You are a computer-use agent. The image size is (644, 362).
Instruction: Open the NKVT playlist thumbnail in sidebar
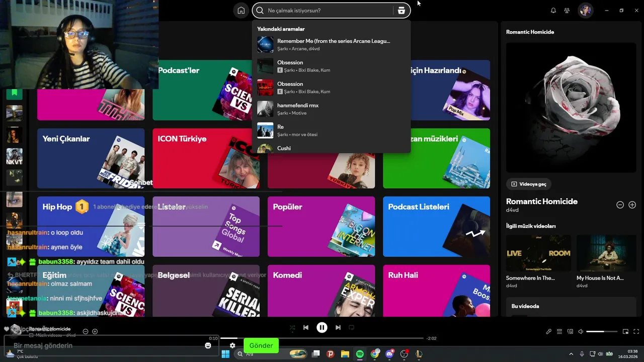click(14, 156)
